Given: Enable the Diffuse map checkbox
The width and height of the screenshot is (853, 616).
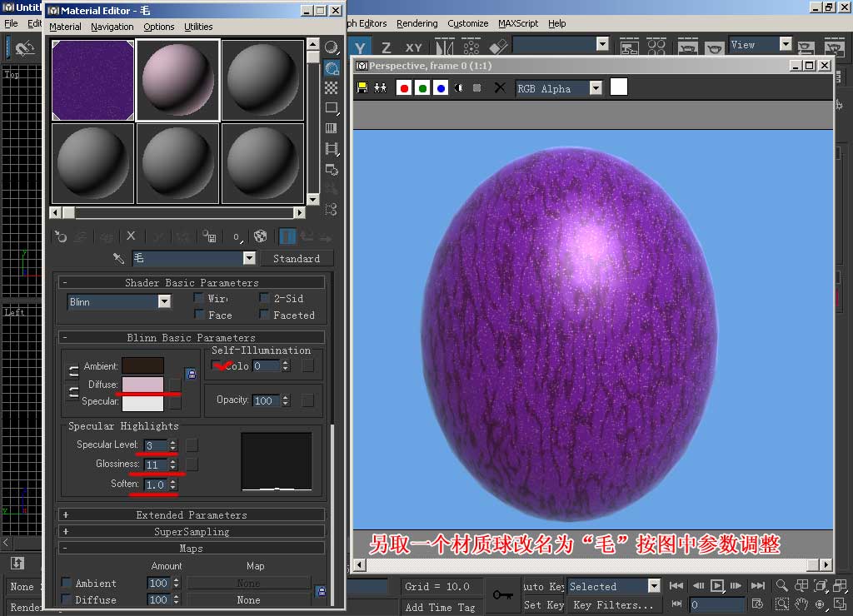Looking at the screenshot, I should click(66, 599).
